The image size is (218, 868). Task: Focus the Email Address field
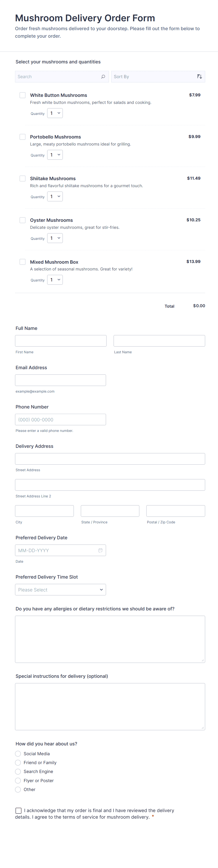click(60, 380)
